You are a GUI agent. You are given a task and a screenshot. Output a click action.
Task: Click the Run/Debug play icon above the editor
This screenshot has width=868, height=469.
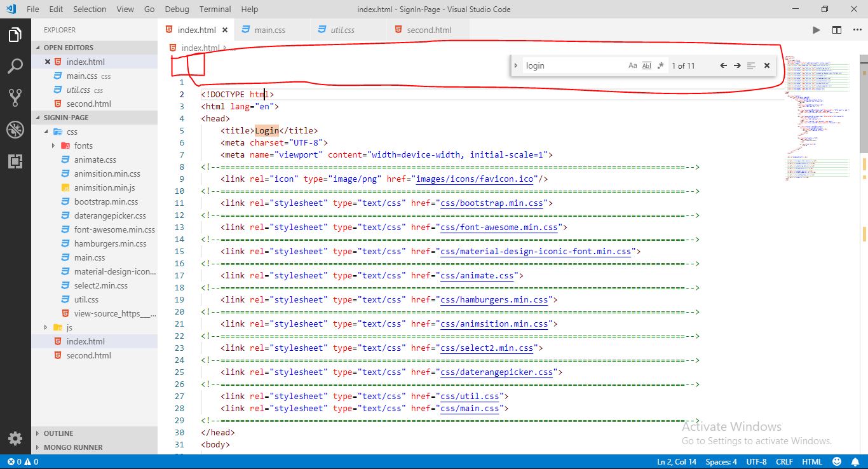pyautogui.click(x=816, y=29)
